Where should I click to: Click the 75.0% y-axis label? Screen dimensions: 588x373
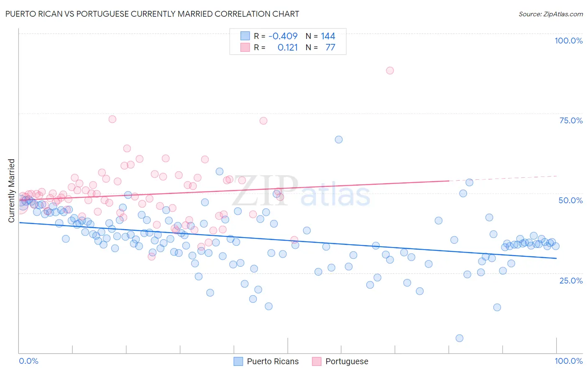(571, 120)
